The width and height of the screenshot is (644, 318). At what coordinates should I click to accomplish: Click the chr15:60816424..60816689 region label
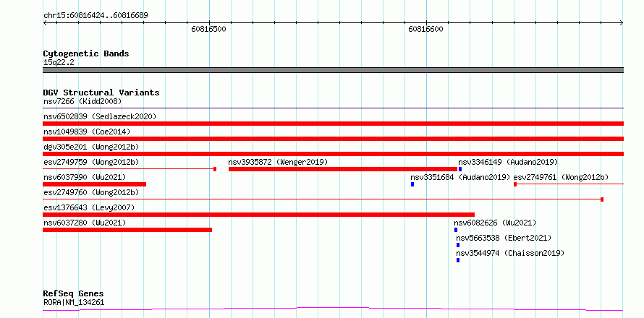point(96,16)
